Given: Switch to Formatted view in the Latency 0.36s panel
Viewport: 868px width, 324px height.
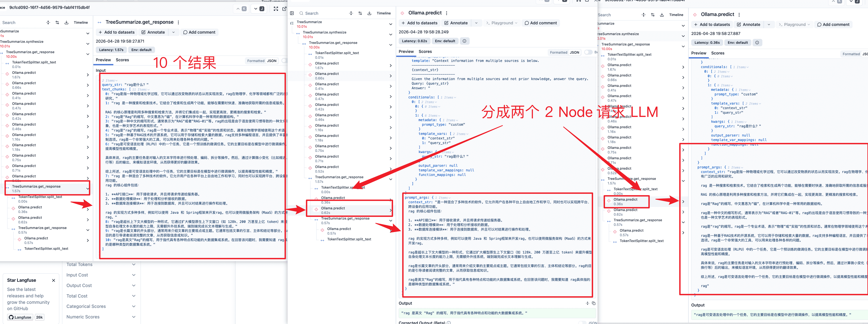Looking at the screenshot, I should click(851, 54).
